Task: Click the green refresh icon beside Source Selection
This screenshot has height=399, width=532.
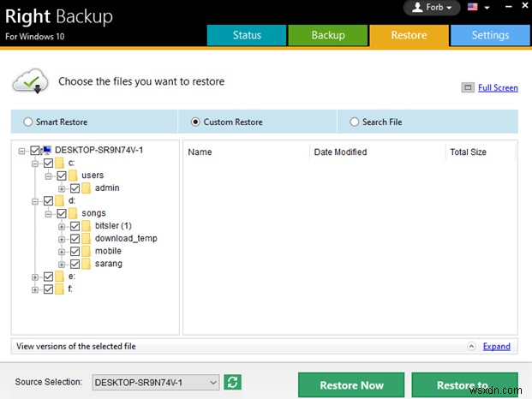Action: [232, 383]
